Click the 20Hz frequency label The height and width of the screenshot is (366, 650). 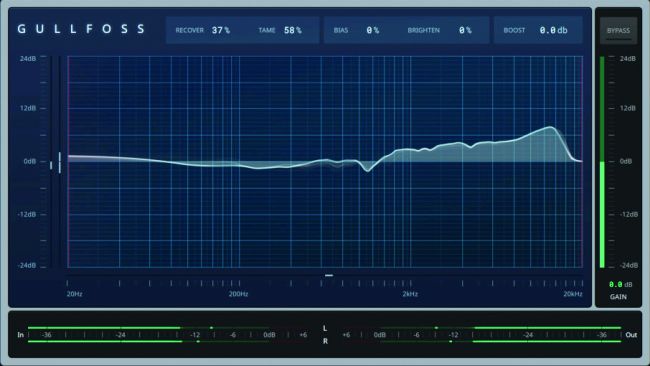(75, 294)
